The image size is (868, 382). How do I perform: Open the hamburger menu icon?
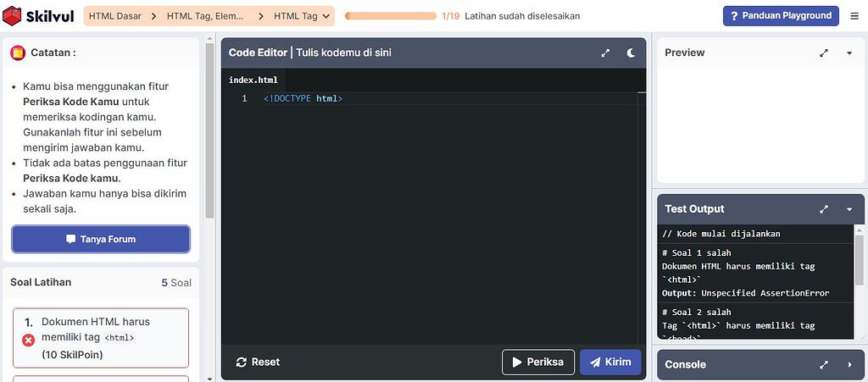[854, 16]
